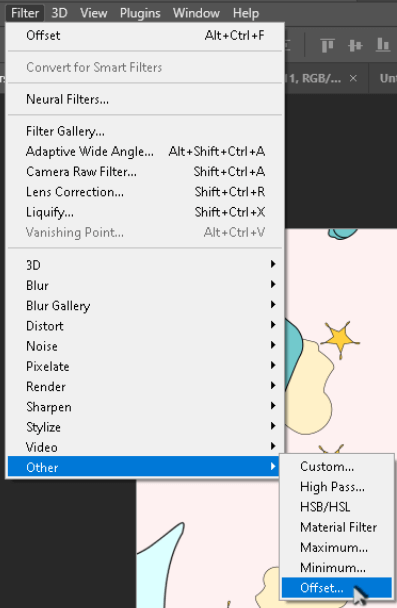397x608 pixels.
Task: Expand the Distort submenu
Action: [x=146, y=326]
